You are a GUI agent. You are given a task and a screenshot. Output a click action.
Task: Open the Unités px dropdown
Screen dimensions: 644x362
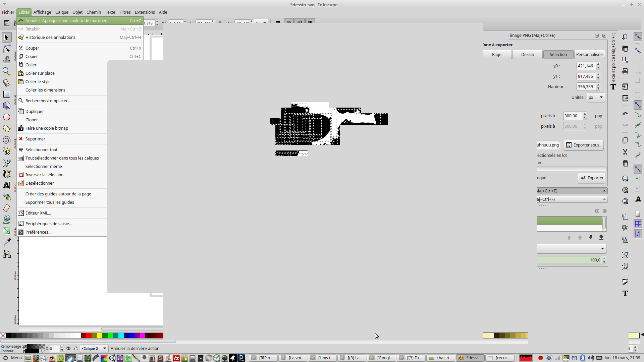[596, 98]
